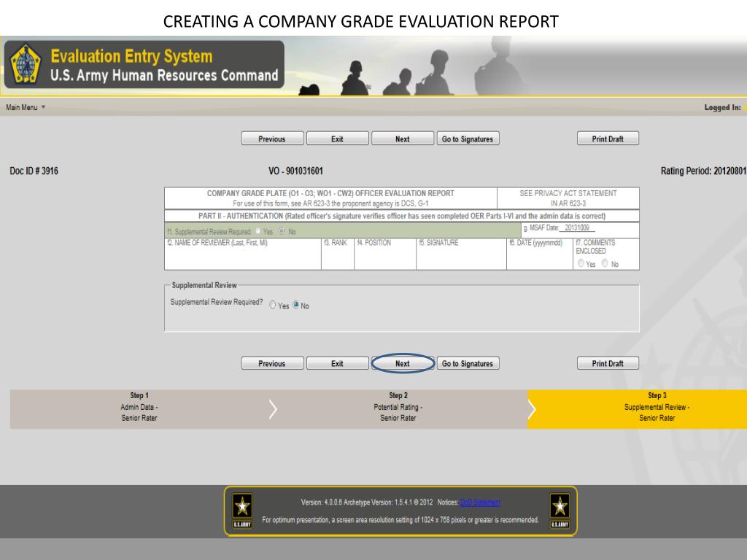Open the Main Menu dropdown
Screen dimensions: 747x560
[x=26, y=108]
